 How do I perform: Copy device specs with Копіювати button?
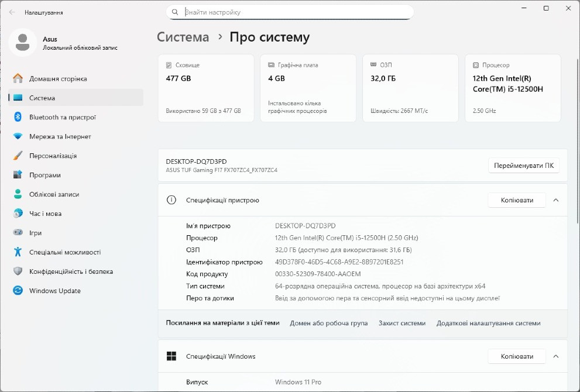[x=516, y=200]
